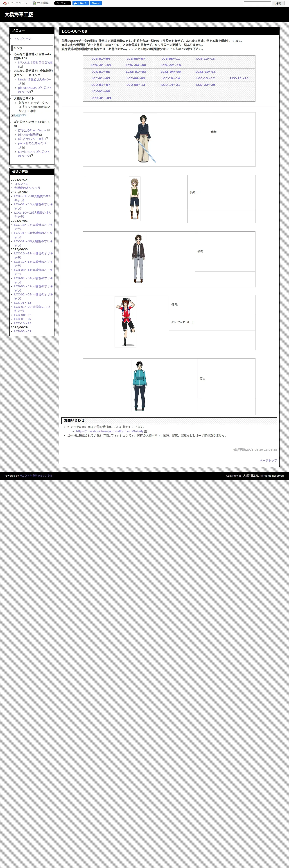The image size is (289, 868).
Task: Open LCC-18〜25 in the navigation table
Action: tap(239, 78)
